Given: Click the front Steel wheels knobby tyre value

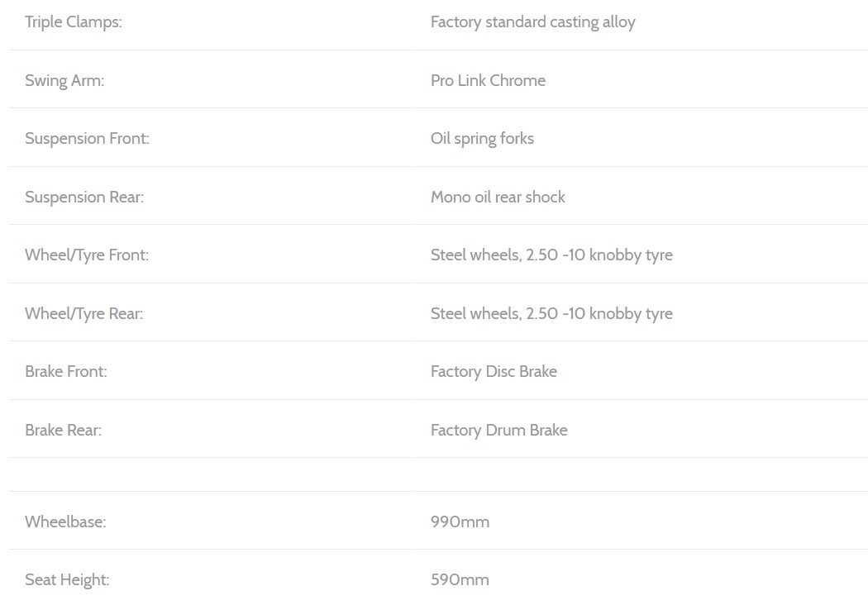Looking at the screenshot, I should 551,255.
